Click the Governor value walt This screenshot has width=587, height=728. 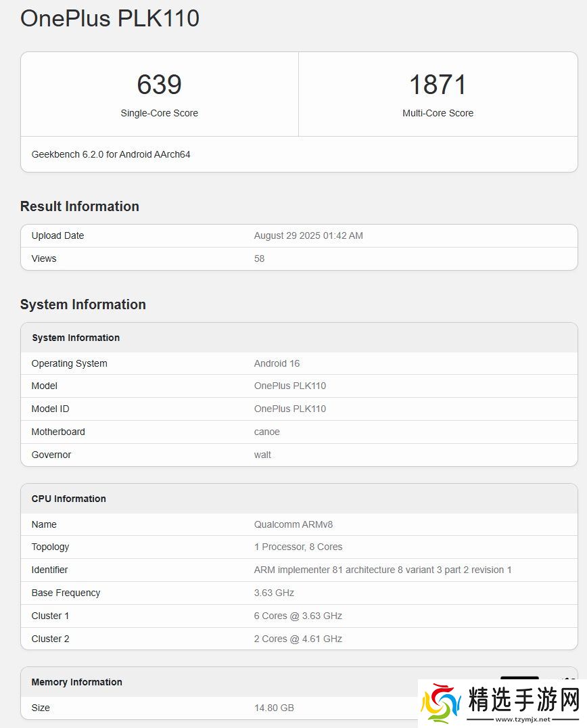[x=262, y=455]
